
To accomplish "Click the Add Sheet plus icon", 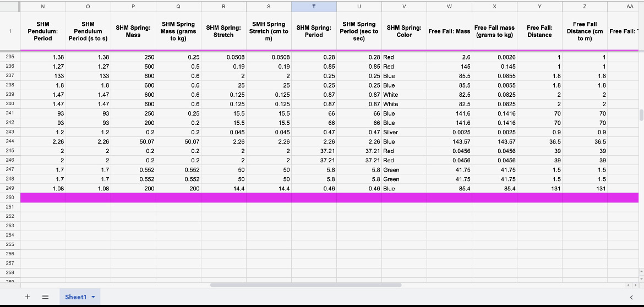I will 28,297.
